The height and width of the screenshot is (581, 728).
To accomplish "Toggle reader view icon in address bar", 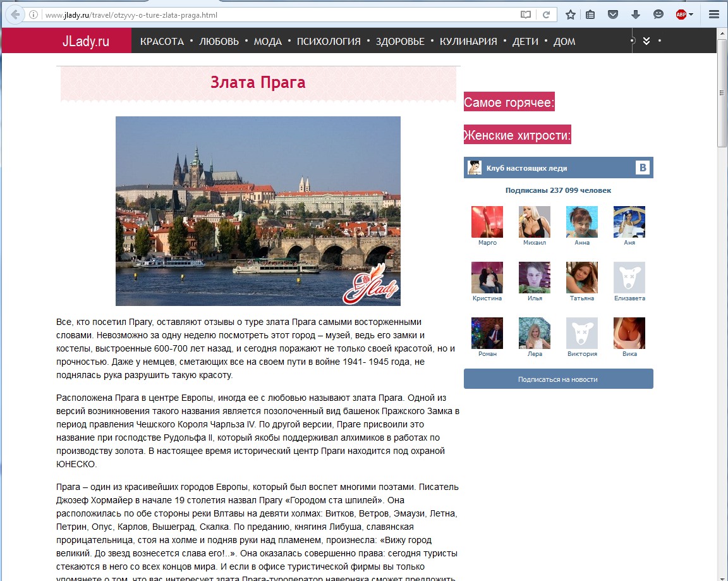I will pyautogui.click(x=526, y=15).
